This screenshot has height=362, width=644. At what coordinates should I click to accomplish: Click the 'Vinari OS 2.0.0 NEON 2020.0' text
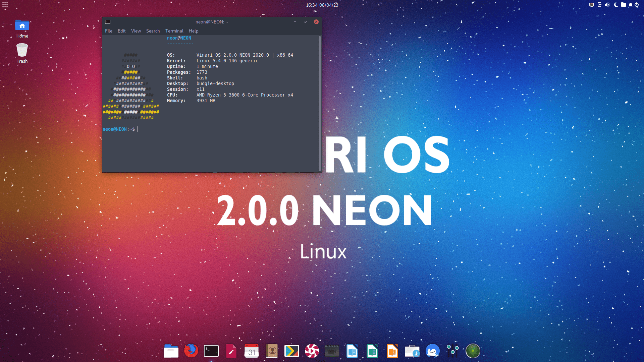pos(233,55)
